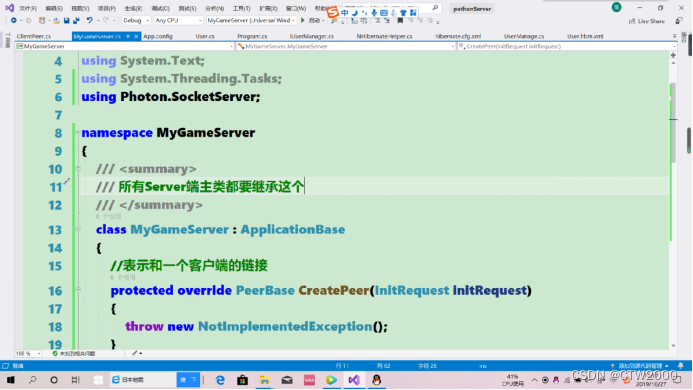Open the NHibernateHelper.cs tab
Screen dimensions: 693x390
coord(384,36)
